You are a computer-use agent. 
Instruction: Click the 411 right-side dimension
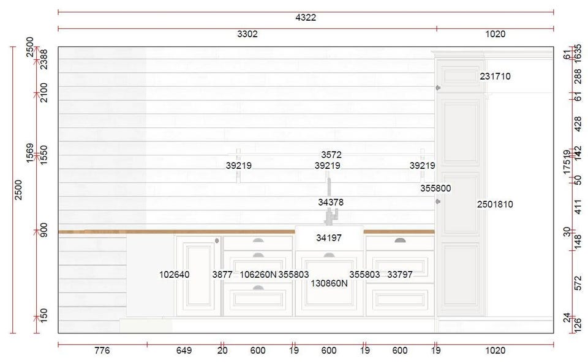(578, 207)
